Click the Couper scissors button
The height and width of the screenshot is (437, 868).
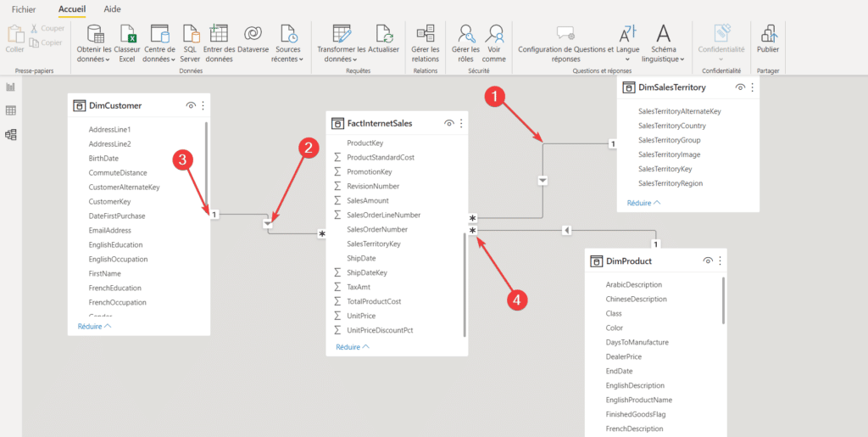point(47,28)
